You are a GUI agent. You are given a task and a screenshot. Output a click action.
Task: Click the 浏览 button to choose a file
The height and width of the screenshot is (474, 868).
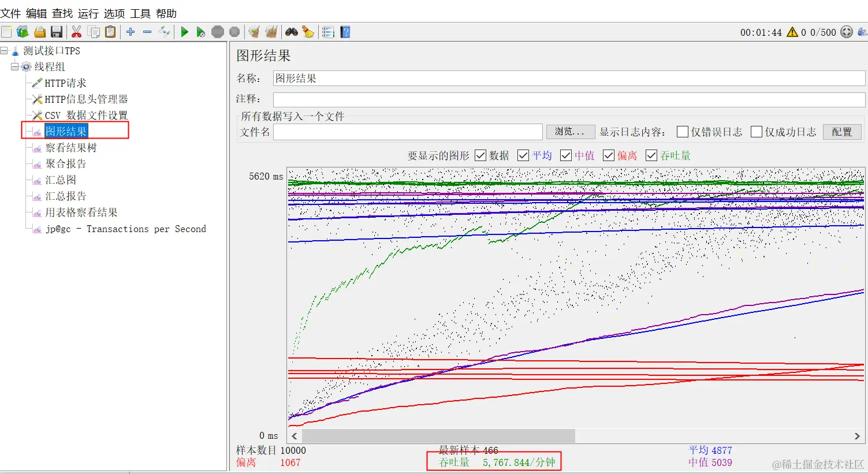click(x=570, y=132)
